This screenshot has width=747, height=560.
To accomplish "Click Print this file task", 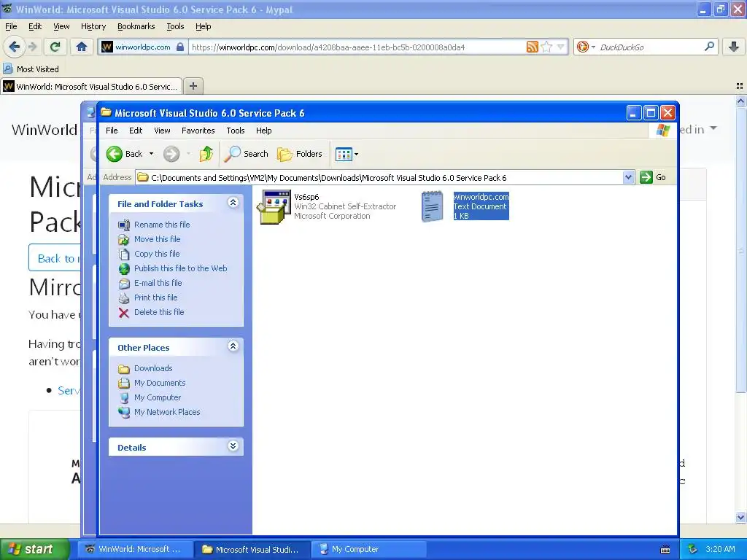I will pos(156,297).
